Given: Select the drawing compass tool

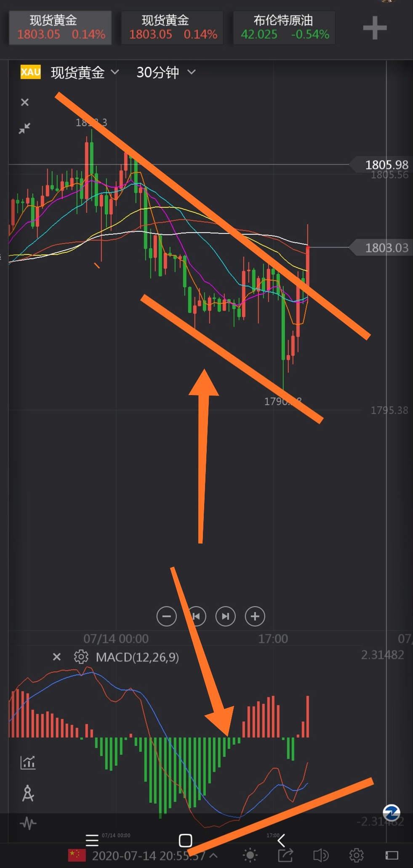Looking at the screenshot, I should [28, 793].
